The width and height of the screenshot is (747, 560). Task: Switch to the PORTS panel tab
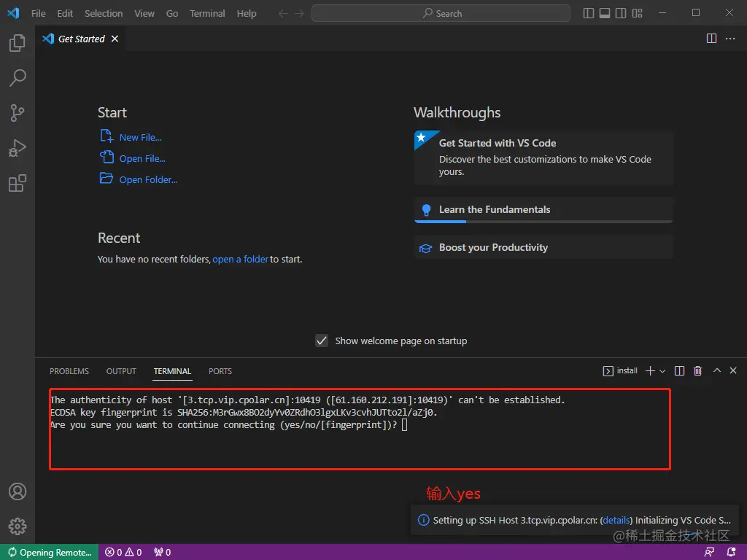tap(220, 371)
